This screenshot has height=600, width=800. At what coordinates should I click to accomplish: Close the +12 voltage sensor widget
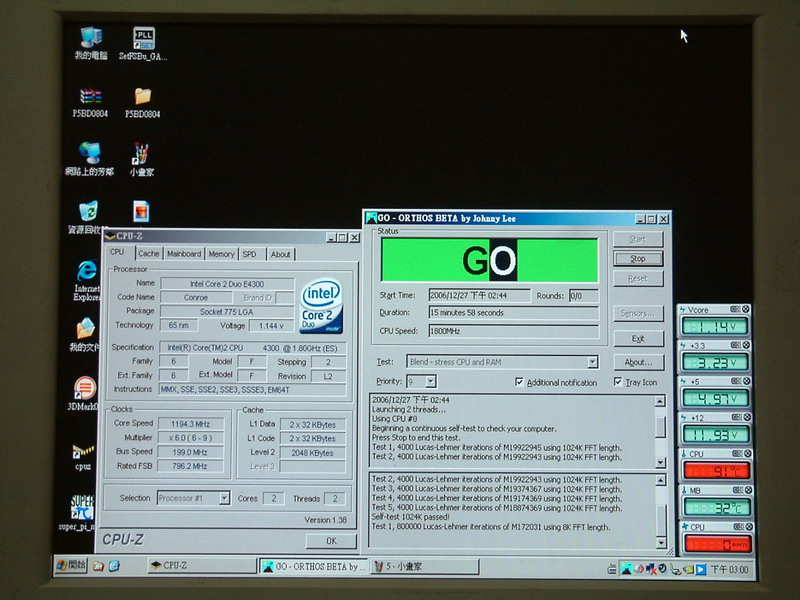tap(747, 417)
